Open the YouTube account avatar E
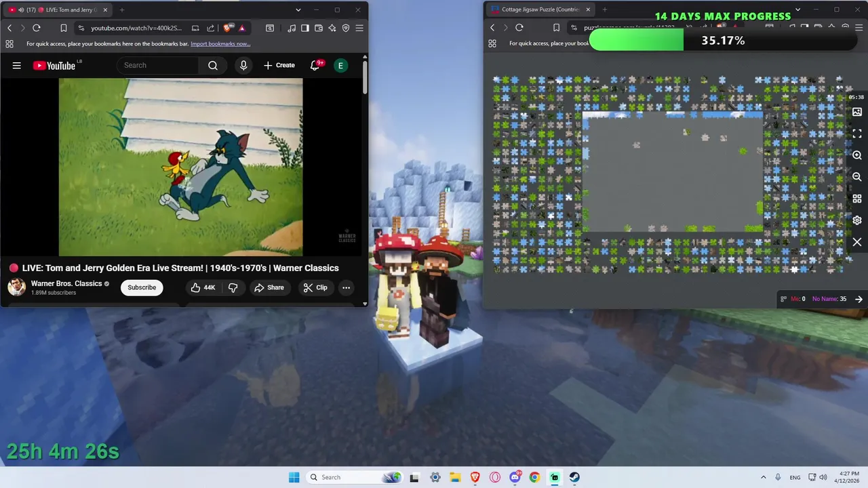Viewport: 868px width, 488px height. (x=340, y=66)
